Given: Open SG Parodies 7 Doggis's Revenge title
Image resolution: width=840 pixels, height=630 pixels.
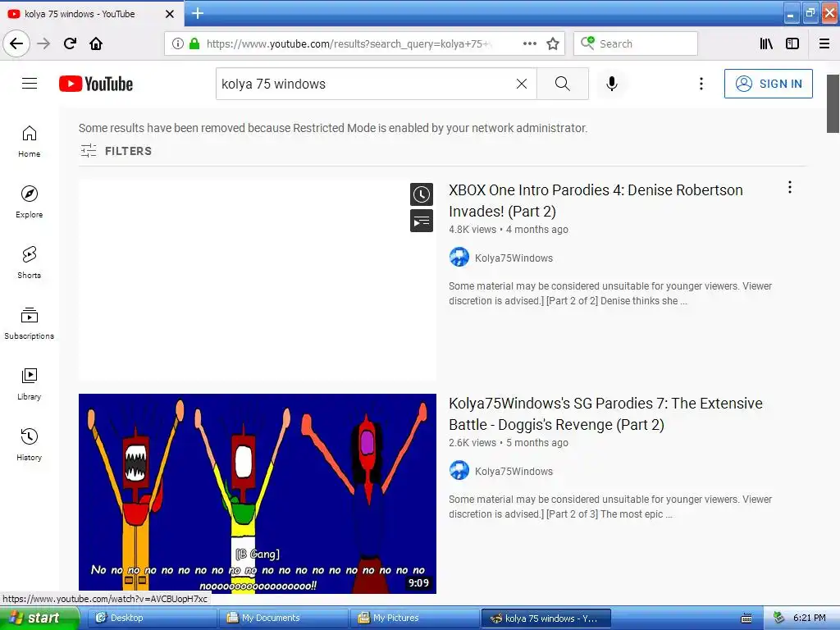Looking at the screenshot, I should tap(605, 413).
